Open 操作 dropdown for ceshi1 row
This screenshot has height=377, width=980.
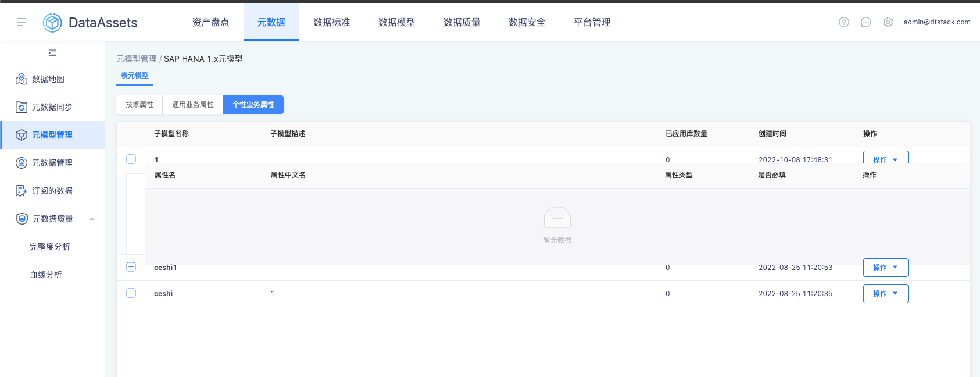click(885, 268)
